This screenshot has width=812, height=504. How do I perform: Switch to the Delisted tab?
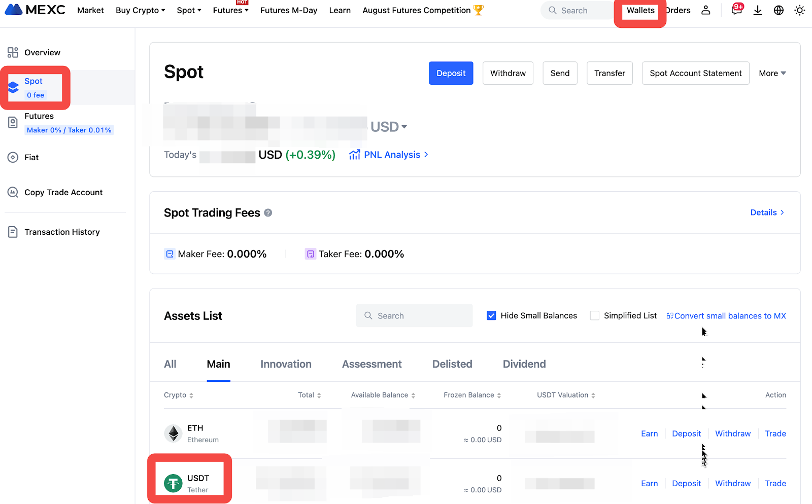(452, 364)
